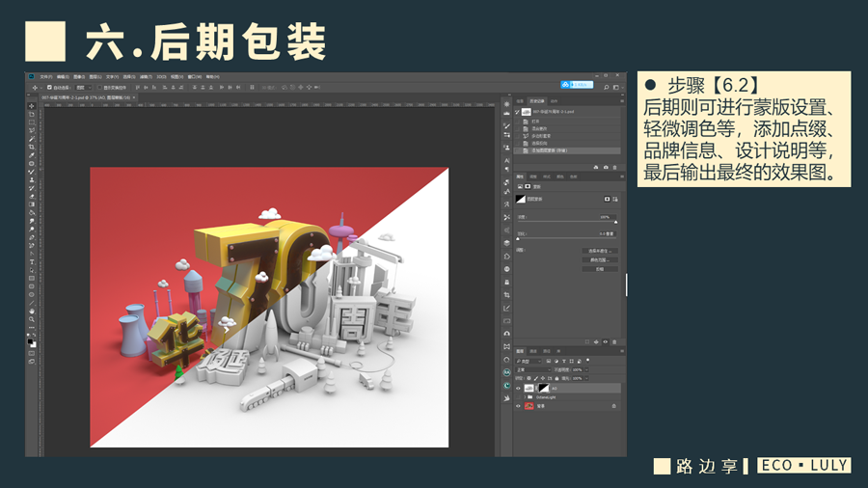Select pixel mask icon in Properties panel
The width and height of the screenshot is (868, 488).
click(x=608, y=200)
